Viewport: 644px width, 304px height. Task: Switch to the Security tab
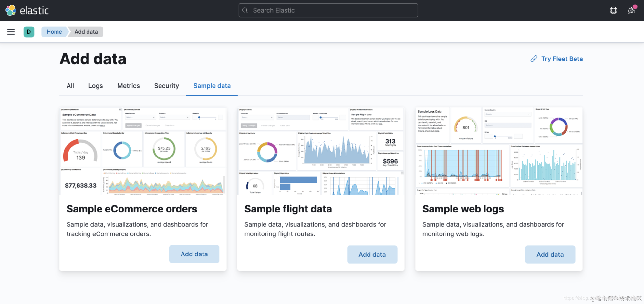[167, 86]
